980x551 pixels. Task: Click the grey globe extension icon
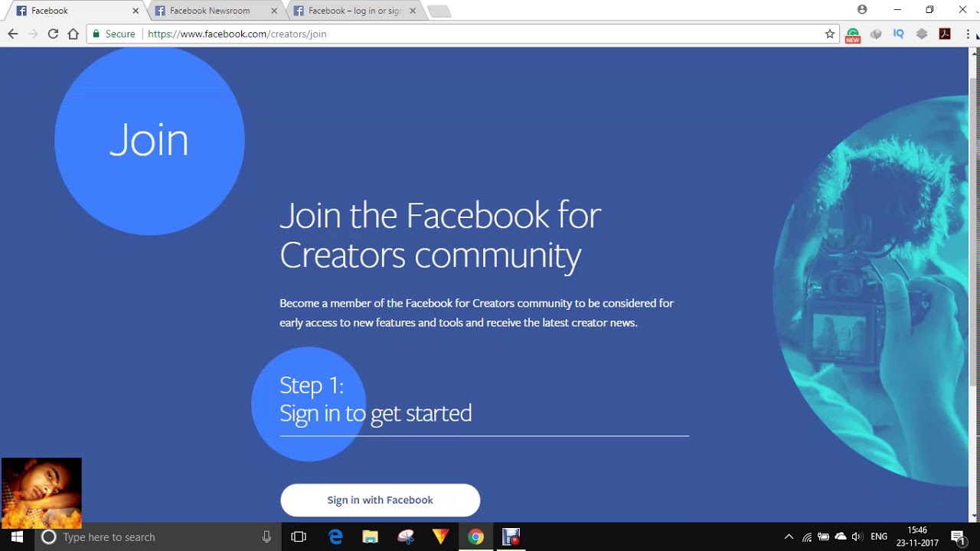(876, 34)
